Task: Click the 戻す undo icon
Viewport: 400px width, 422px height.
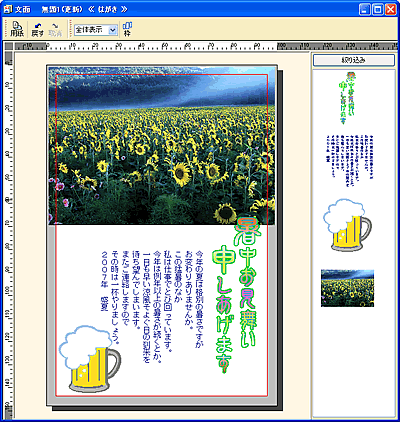Action: click(38, 29)
